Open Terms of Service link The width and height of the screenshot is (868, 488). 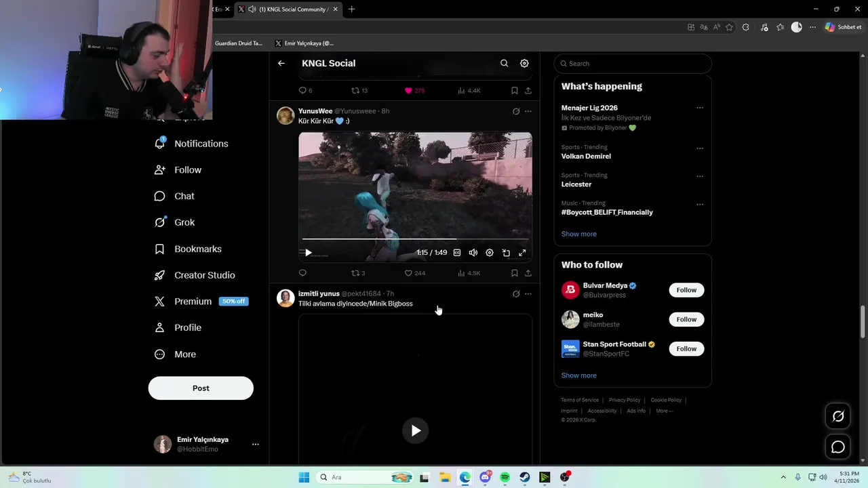[580, 400]
